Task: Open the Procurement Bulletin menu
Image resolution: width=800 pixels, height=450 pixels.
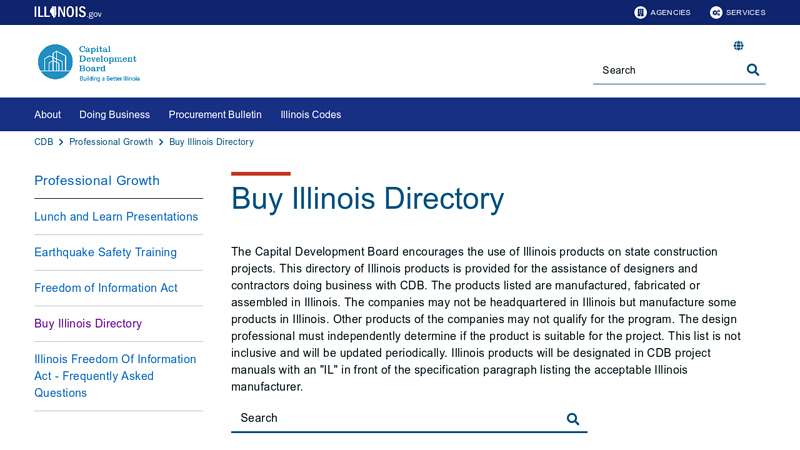Action: (215, 115)
